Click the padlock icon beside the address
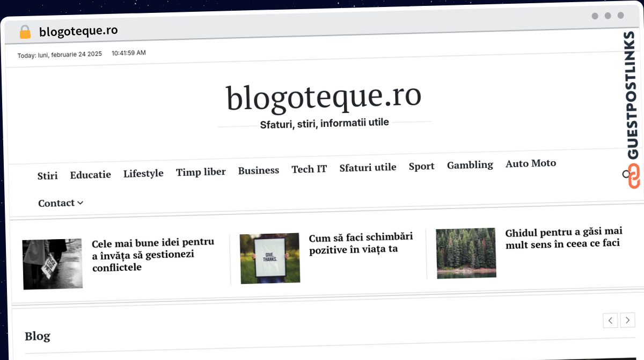This screenshot has height=360, width=644. [25, 32]
